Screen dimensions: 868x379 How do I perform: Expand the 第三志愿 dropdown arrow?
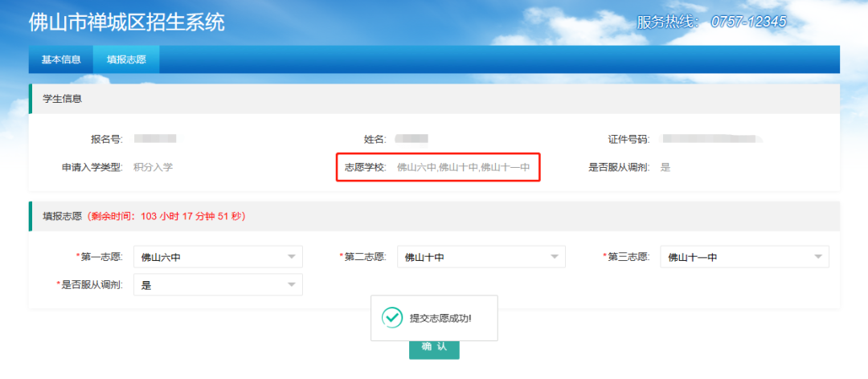point(817,257)
